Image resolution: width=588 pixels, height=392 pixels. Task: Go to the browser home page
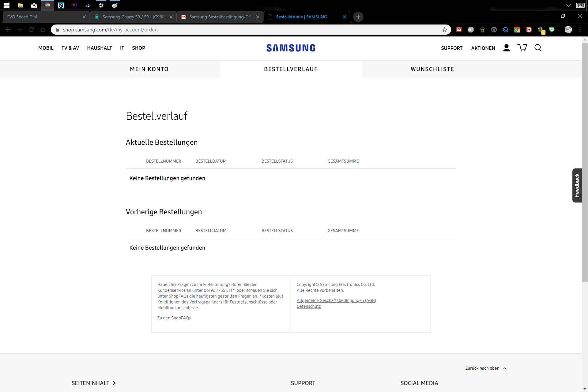coord(43,30)
